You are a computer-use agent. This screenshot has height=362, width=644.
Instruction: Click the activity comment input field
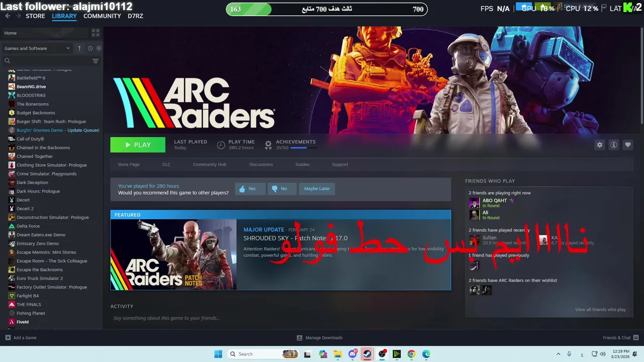(281, 318)
